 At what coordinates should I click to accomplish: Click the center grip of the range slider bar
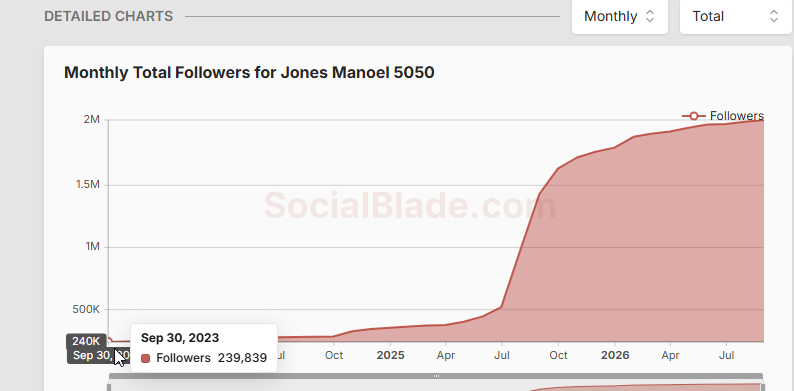tap(436, 376)
